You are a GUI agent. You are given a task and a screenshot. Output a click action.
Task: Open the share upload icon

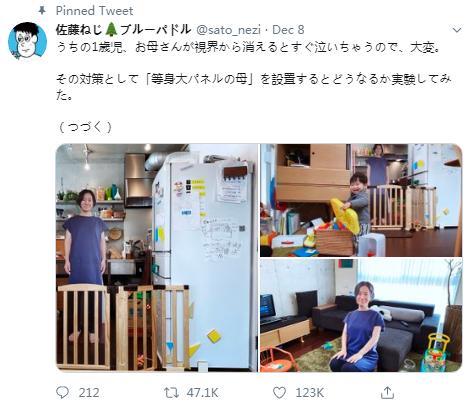click(387, 393)
